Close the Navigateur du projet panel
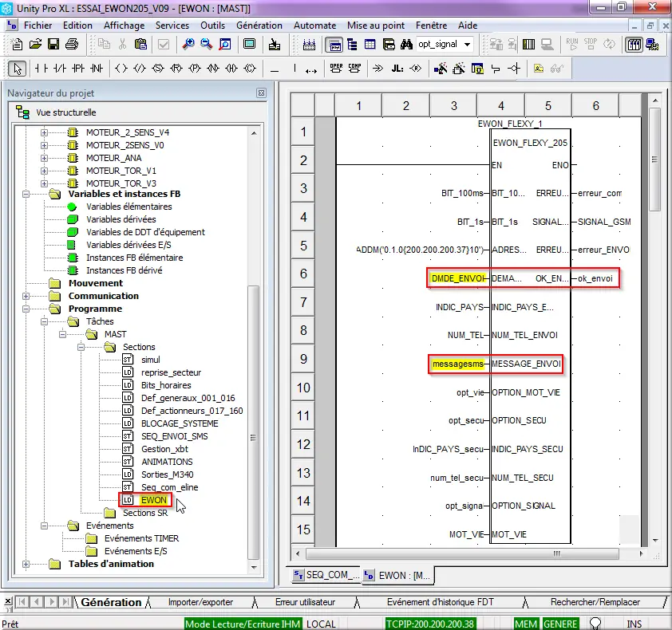The height and width of the screenshot is (630, 672). pos(261,93)
